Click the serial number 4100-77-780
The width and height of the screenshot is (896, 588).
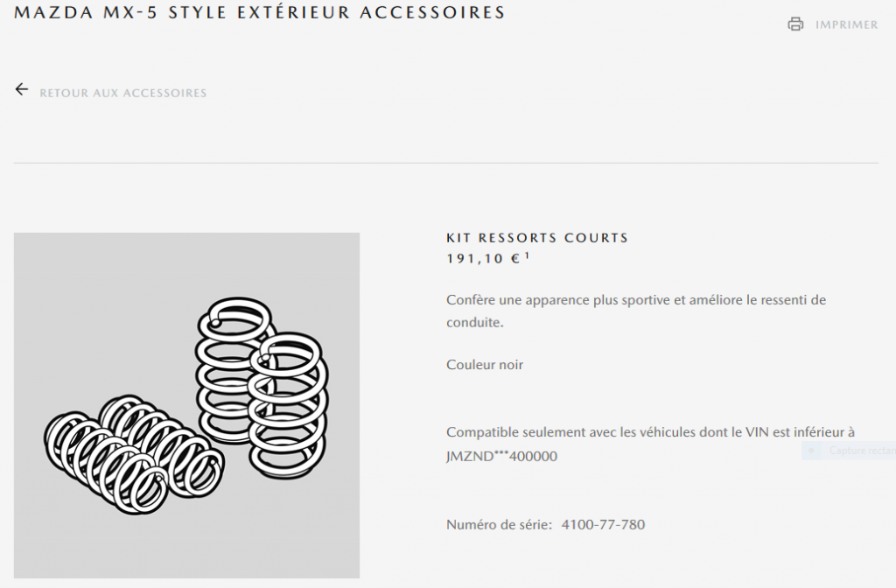(x=603, y=525)
